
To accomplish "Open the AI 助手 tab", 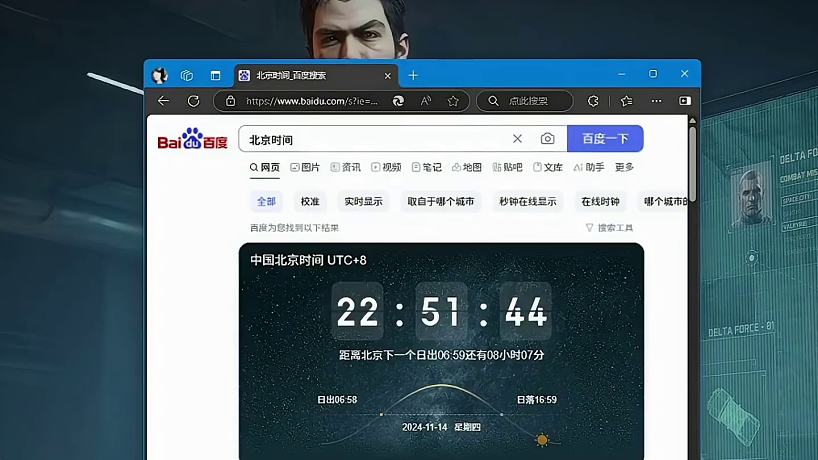I will [588, 167].
